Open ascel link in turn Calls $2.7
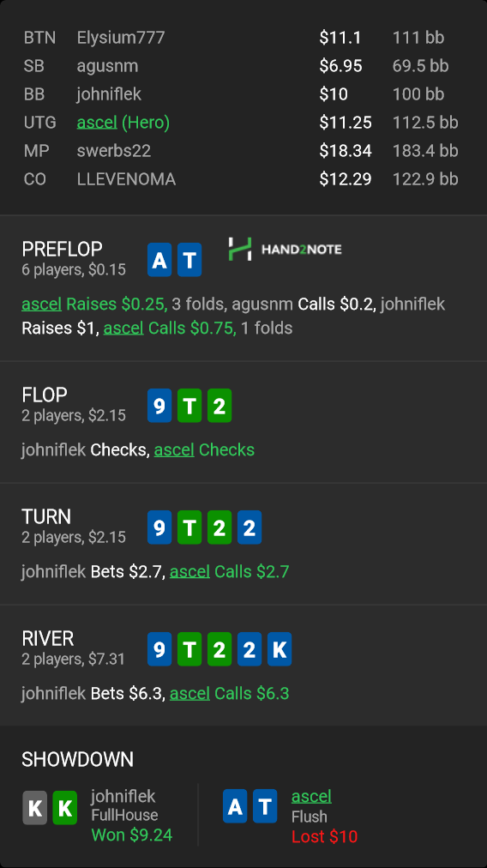The height and width of the screenshot is (868, 487). tap(189, 571)
